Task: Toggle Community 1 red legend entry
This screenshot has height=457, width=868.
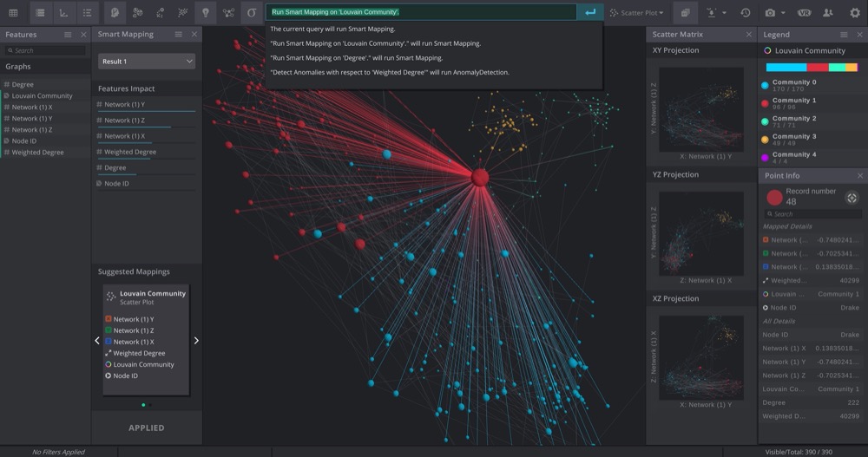Action: [x=765, y=103]
